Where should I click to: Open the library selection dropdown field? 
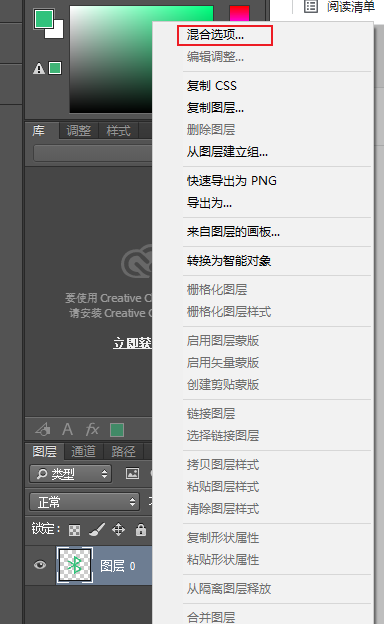(x=93, y=153)
